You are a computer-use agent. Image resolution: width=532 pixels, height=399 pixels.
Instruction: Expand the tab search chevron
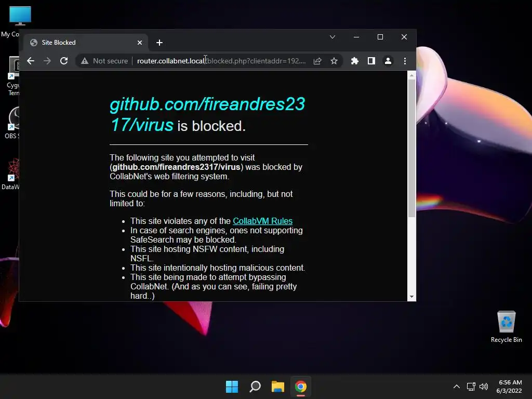point(332,37)
